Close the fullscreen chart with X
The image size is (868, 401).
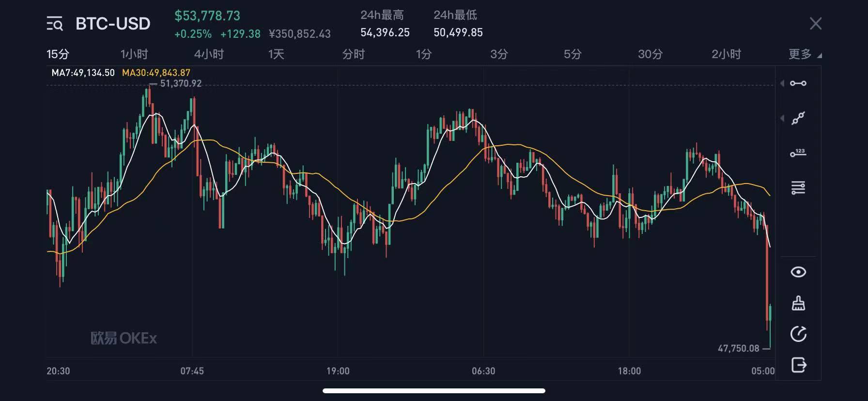pyautogui.click(x=816, y=23)
